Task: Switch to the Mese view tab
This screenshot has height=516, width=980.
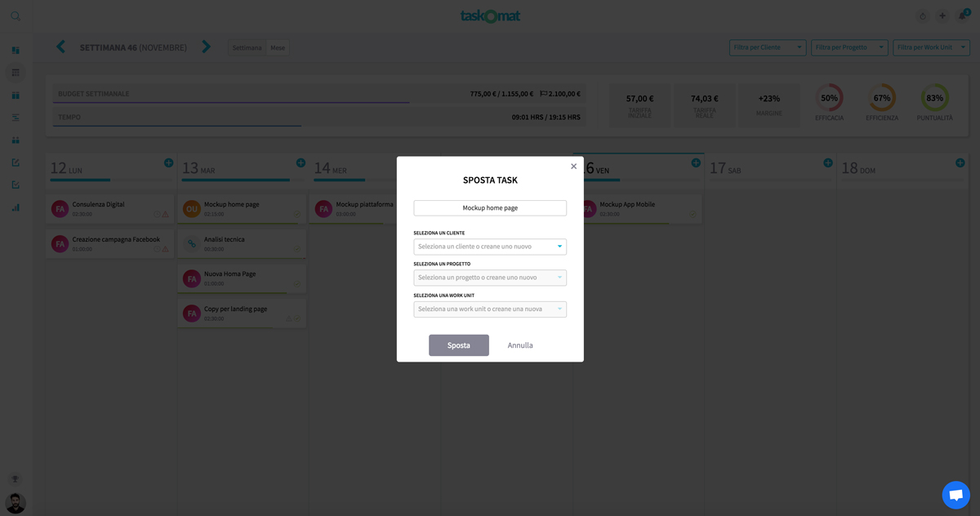Action: click(278, 47)
